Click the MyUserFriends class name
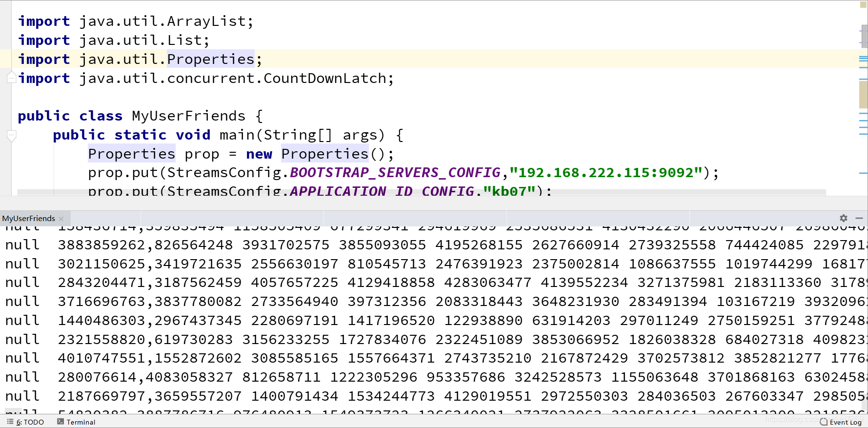The image size is (868, 428). tap(188, 116)
